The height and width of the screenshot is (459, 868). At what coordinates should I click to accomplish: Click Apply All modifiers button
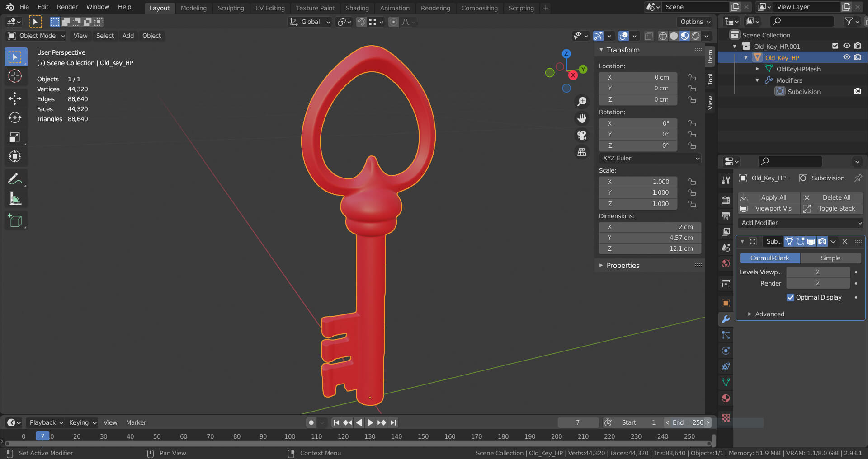769,197
